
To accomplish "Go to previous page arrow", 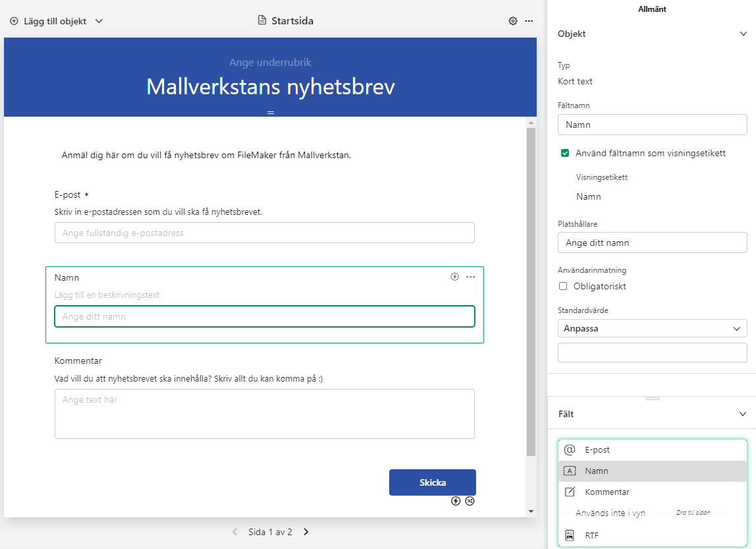I will click(235, 532).
